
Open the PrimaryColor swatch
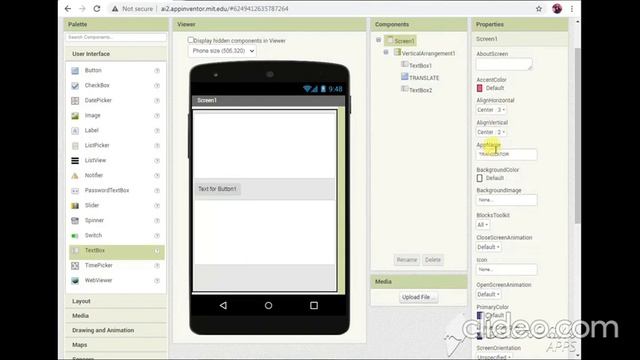point(480,316)
